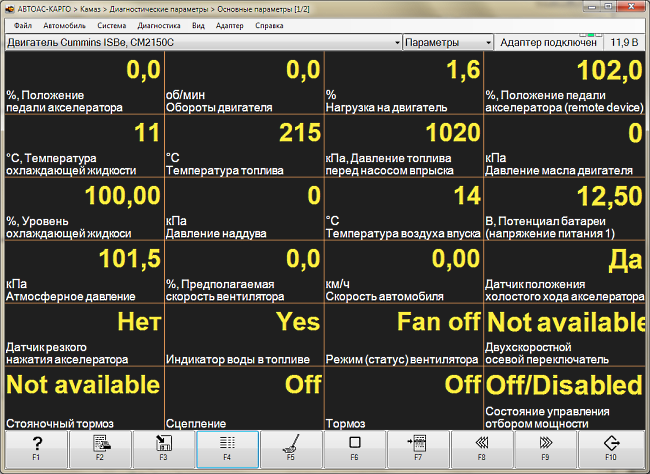Open the Автомобиль menu
Image resolution: width=650 pixels, height=474 pixels.
point(64,25)
